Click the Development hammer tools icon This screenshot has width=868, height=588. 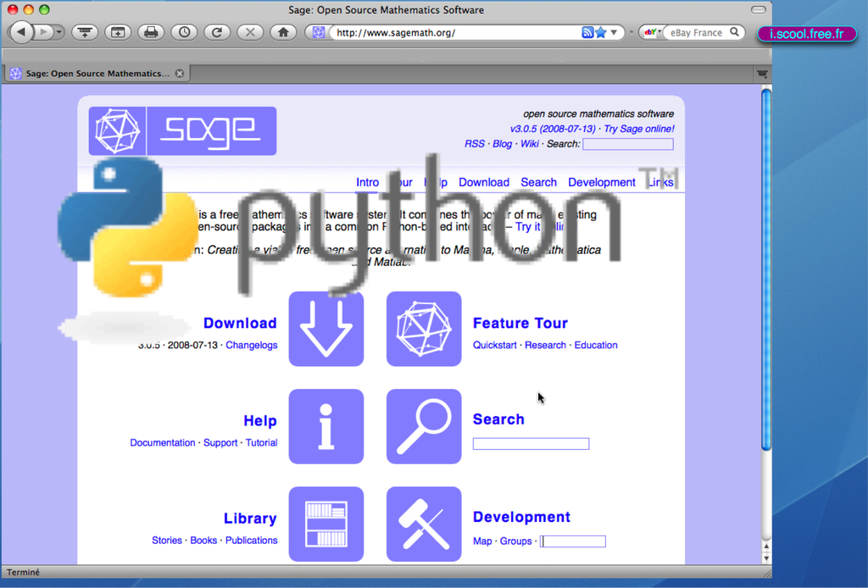[x=424, y=524]
